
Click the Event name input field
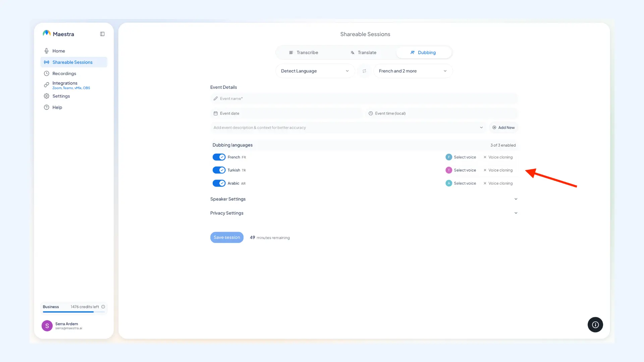364,99
